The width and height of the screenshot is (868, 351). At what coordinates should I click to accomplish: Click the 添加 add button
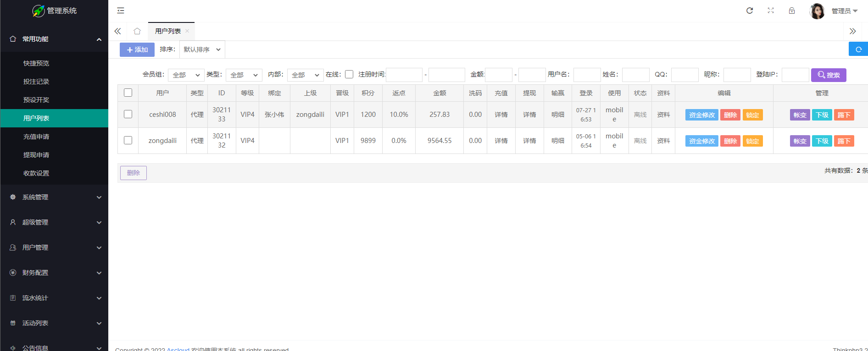coord(137,49)
